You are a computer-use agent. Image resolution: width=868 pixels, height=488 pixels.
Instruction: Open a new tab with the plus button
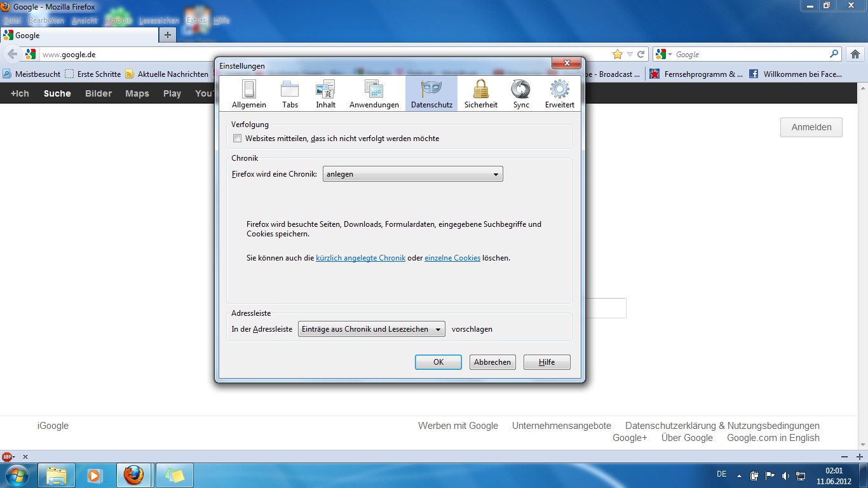point(168,35)
